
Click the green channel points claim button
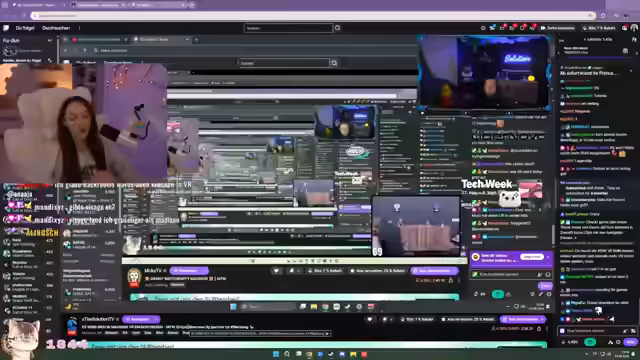pyautogui.click(x=590, y=342)
